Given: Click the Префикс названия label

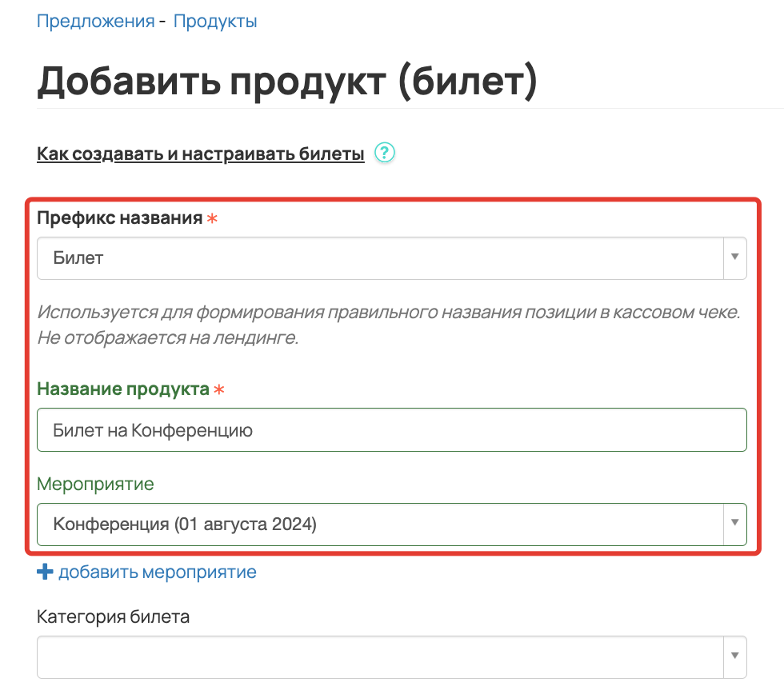Looking at the screenshot, I should [119, 217].
